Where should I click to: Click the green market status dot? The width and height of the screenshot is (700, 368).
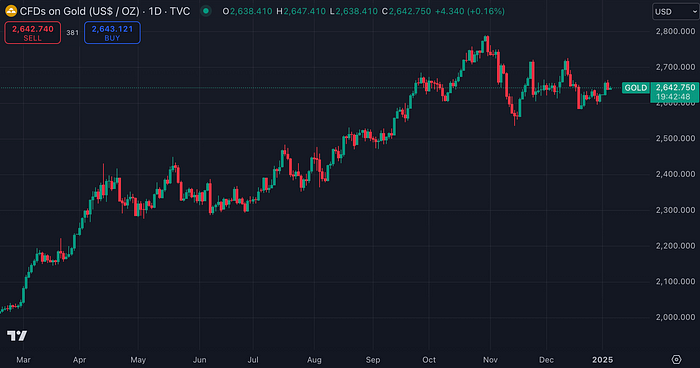click(x=206, y=11)
